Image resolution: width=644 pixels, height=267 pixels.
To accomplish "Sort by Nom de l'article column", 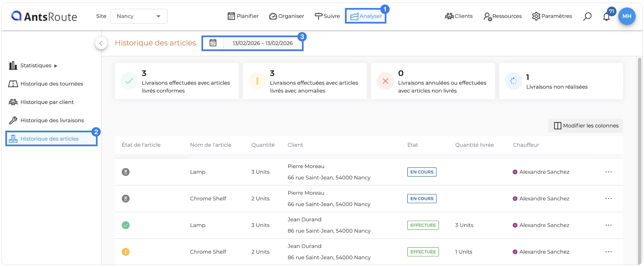I will pyautogui.click(x=211, y=145).
